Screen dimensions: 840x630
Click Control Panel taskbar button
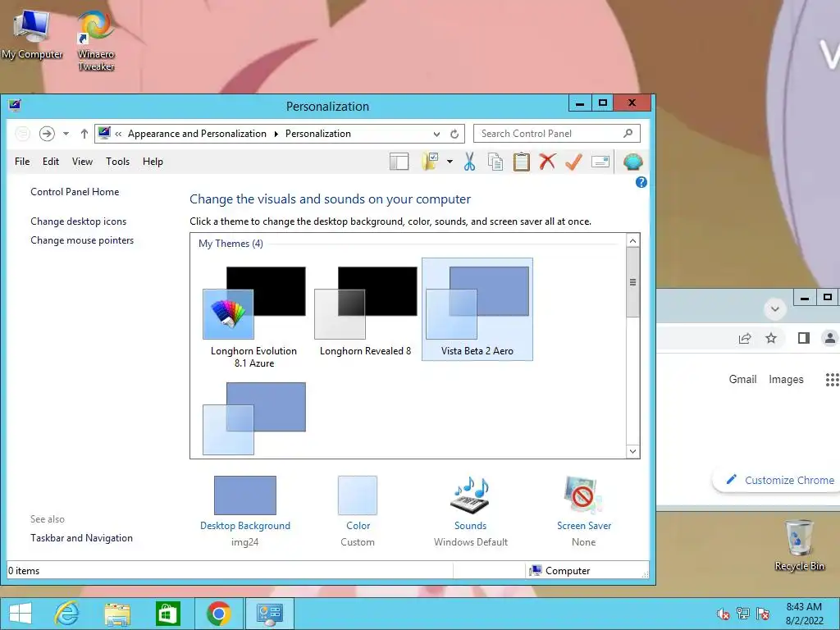[x=269, y=614]
